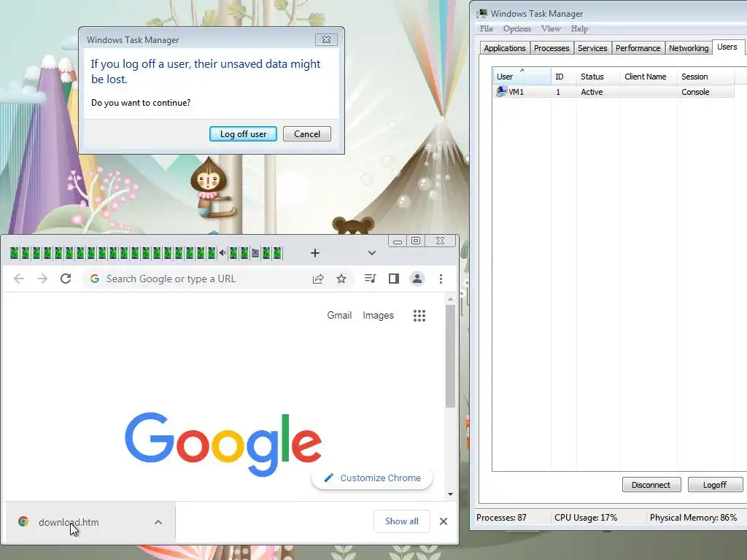Click the VM1 user icon in Task Manager
747x560 pixels.
[501, 91]
